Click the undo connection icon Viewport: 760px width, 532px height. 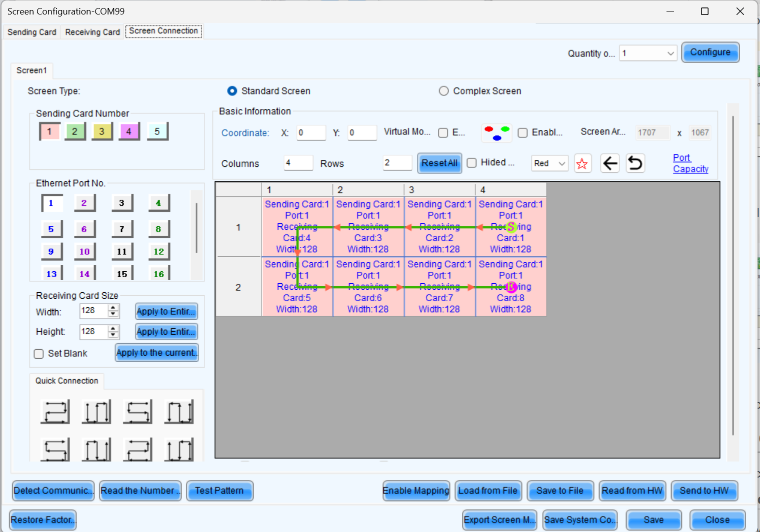pyautogui.click(x=635, y=163)
